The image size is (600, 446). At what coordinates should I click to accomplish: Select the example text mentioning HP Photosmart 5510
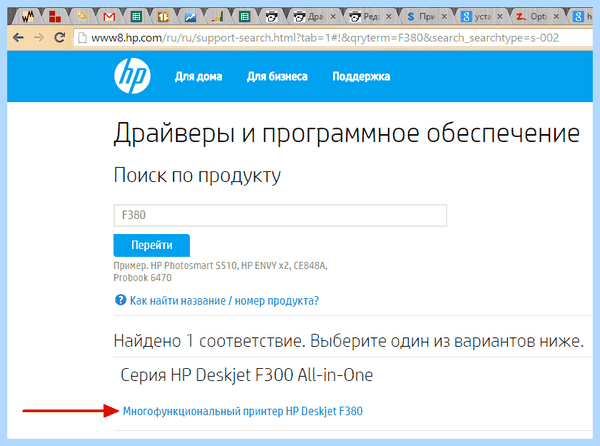pyautogui.click(x=220, y=271)
